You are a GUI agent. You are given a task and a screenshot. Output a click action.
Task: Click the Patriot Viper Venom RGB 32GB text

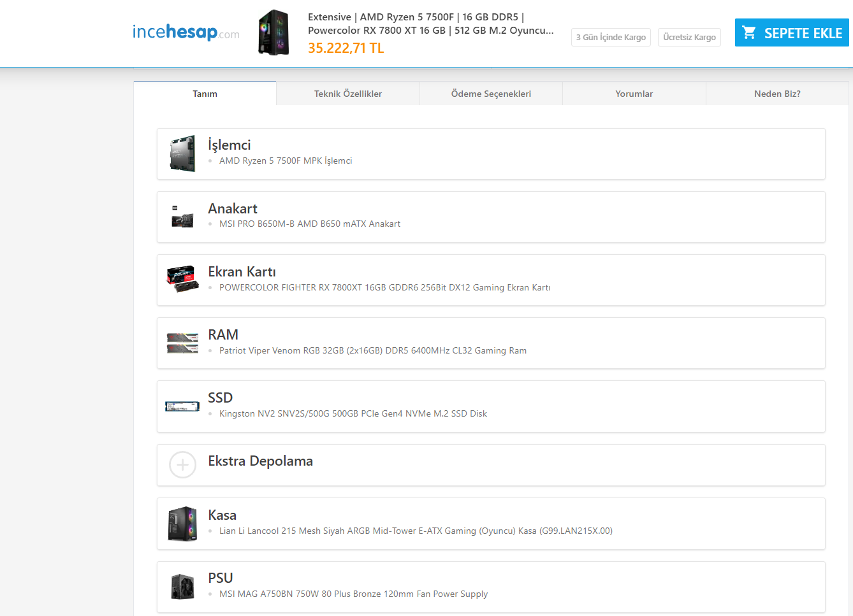(373, 350)
